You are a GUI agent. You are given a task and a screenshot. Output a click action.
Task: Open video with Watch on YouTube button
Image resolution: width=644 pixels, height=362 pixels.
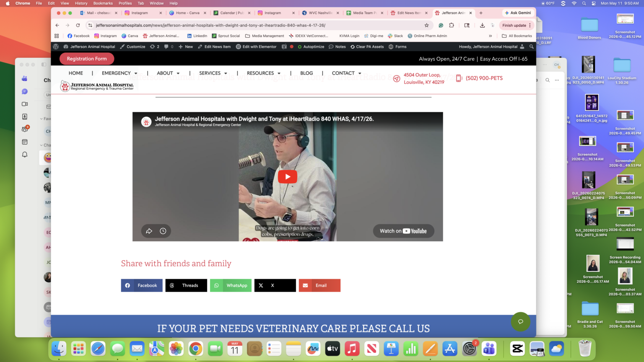point(403,231)
